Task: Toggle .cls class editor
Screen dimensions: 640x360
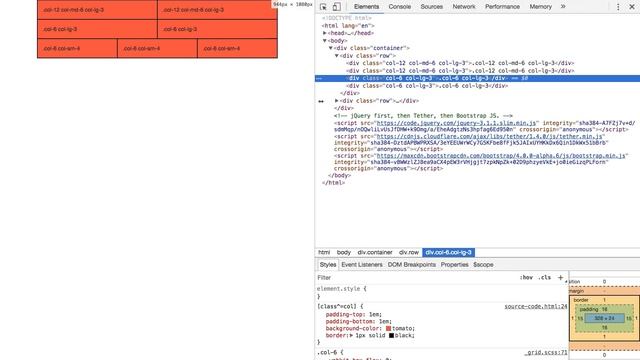Action: pyautogui.click(x=544, y=278)
